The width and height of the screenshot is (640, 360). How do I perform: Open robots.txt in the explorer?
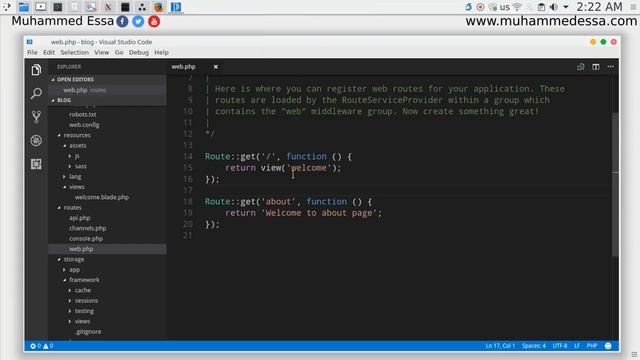[83, 115]
